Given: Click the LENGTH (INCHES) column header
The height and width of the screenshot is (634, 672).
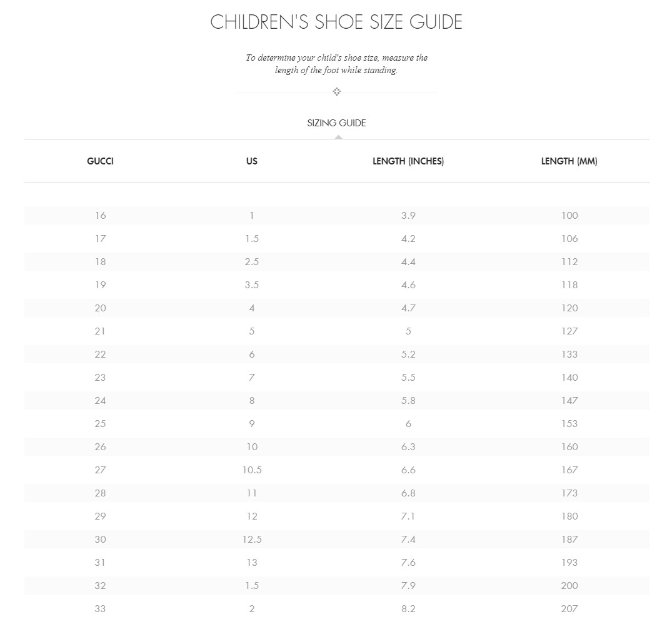Looking at the screenshot, I should click(408, 161).
